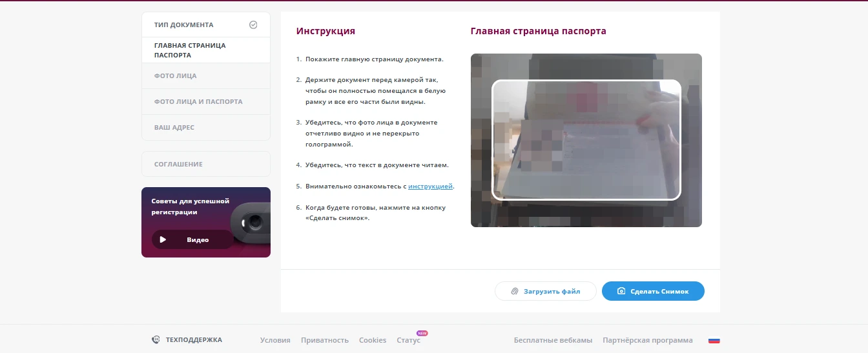Click the headset icon next to ТЕХПОДДЕРЖКА

[x=156, y=340]
